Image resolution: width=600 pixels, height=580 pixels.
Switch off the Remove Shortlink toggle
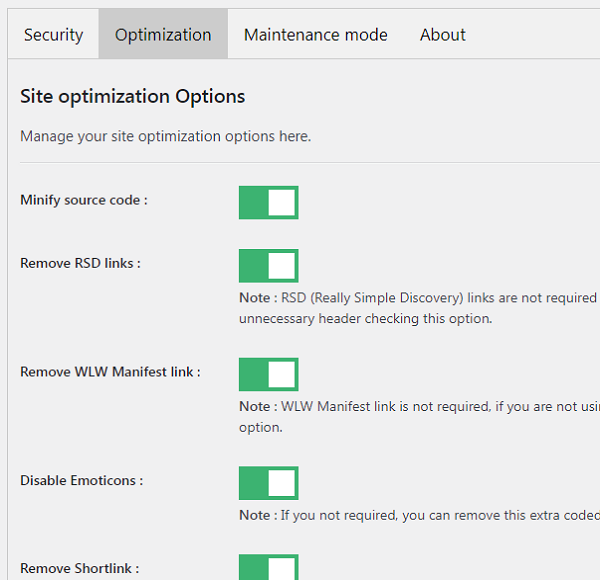pyautogui.click(x=268, y=567)
